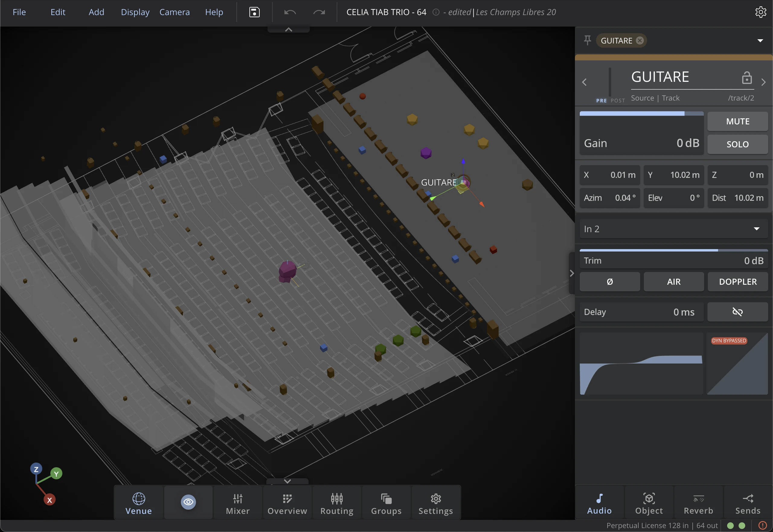Open the EQ curve thumbnail
Image resolution: width=773 pixels, height=532 pixels.
641,363
